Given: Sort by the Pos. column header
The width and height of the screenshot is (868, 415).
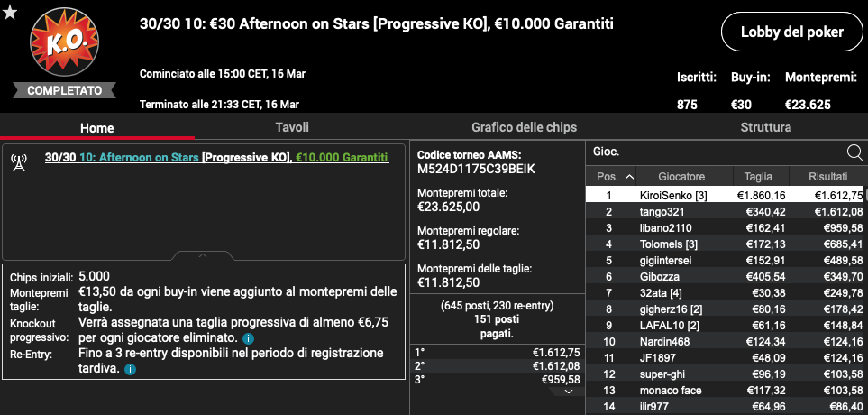Looking at the screenshot, I should tap(612, 177).
